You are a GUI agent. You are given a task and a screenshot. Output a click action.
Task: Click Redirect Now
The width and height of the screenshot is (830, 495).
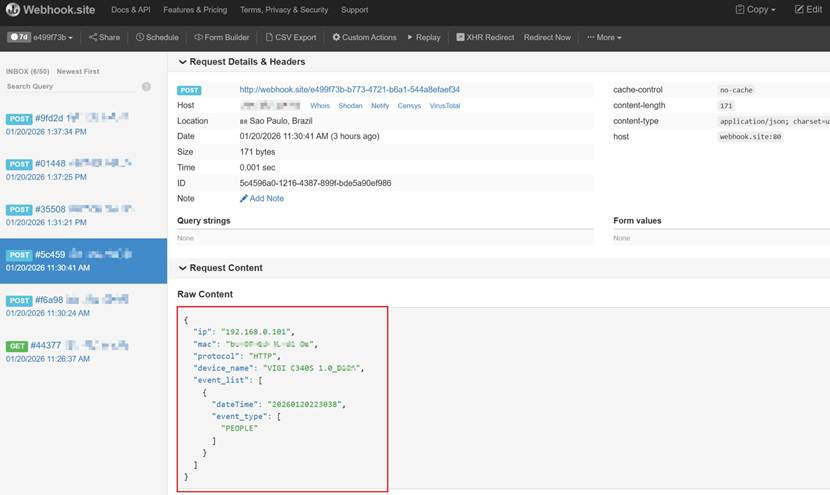coord(547,38)
